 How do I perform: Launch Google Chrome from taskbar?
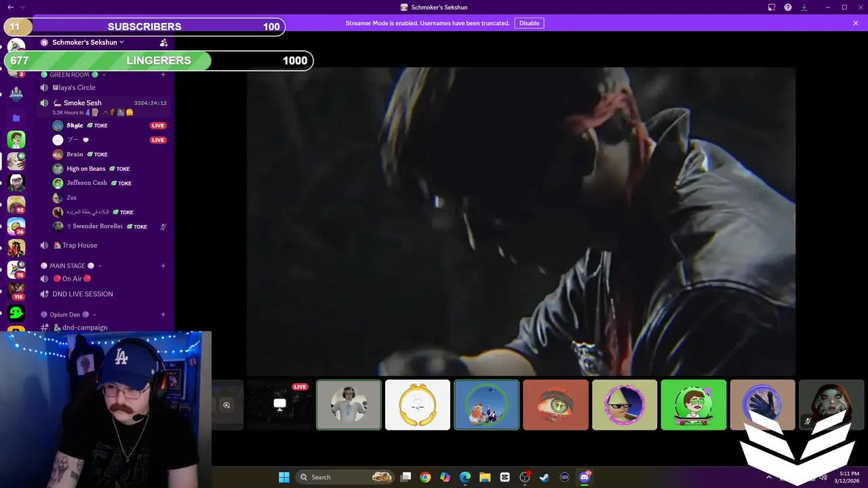pyautogui.click(x=425, y=477)
